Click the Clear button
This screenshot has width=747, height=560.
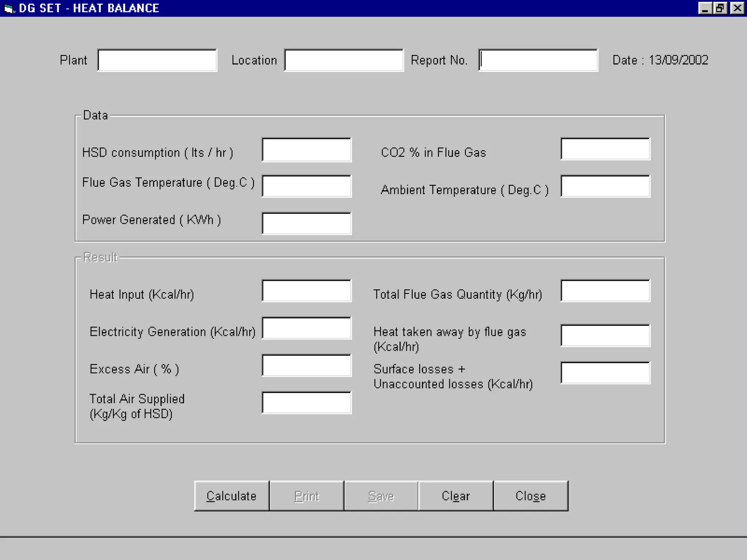pos(456,496)
